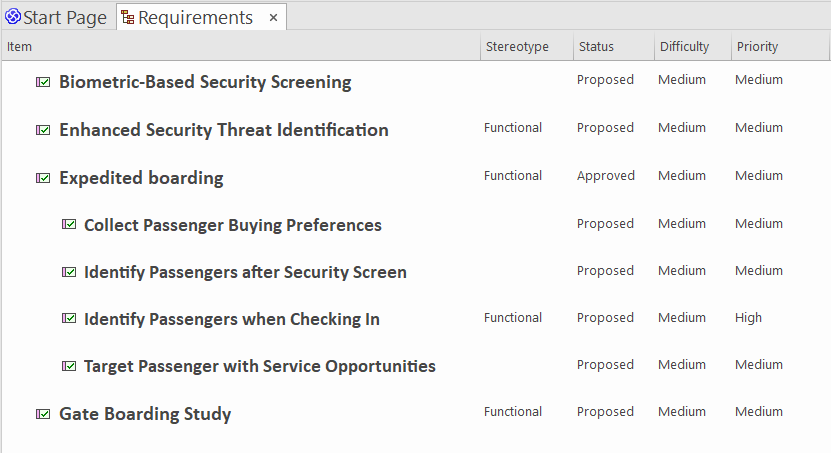The width and height of the screenshot is (831, 453).
Task: Sort by the Difficulty column header
Action: click(x=693, y=47)
